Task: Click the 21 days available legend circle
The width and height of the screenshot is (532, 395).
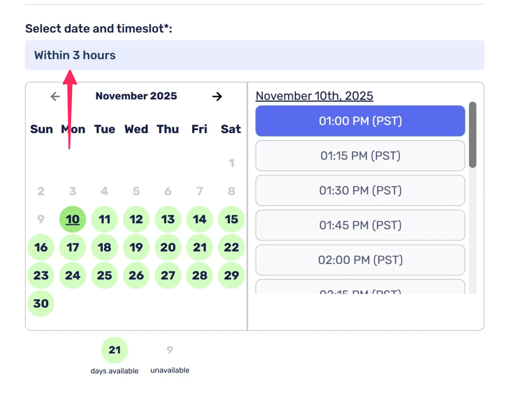Action: tap(114, 350)
